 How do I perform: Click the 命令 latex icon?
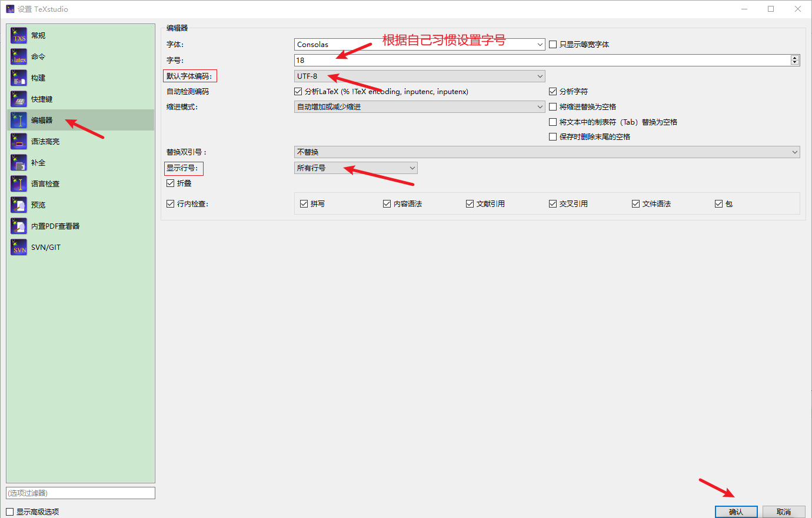tap(19, 56)
